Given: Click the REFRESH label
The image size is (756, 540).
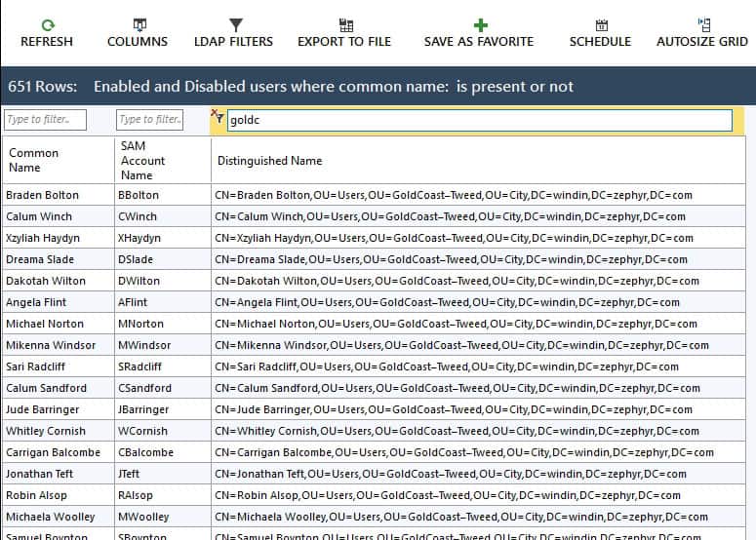Looking at the screenshot, I should pyautogui.click(x=47, y=42).
